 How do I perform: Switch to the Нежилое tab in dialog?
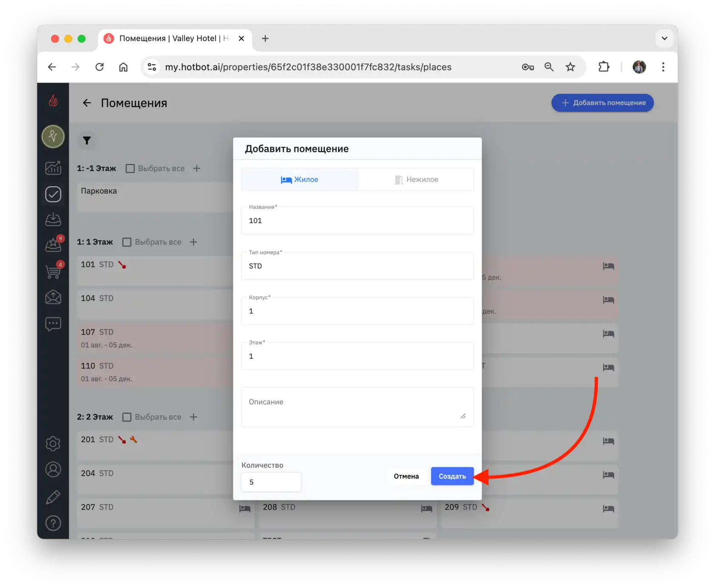pyautogui.click(x=416, y=180)
